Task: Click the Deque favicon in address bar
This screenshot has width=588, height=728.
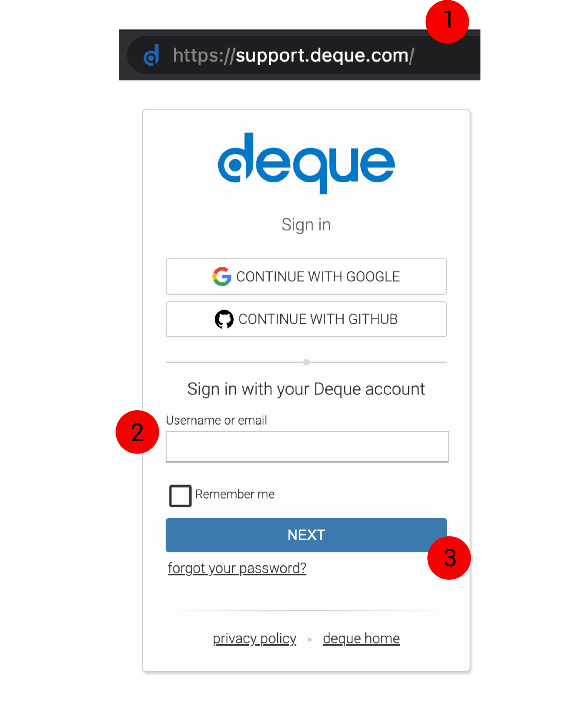Action: 151,55
